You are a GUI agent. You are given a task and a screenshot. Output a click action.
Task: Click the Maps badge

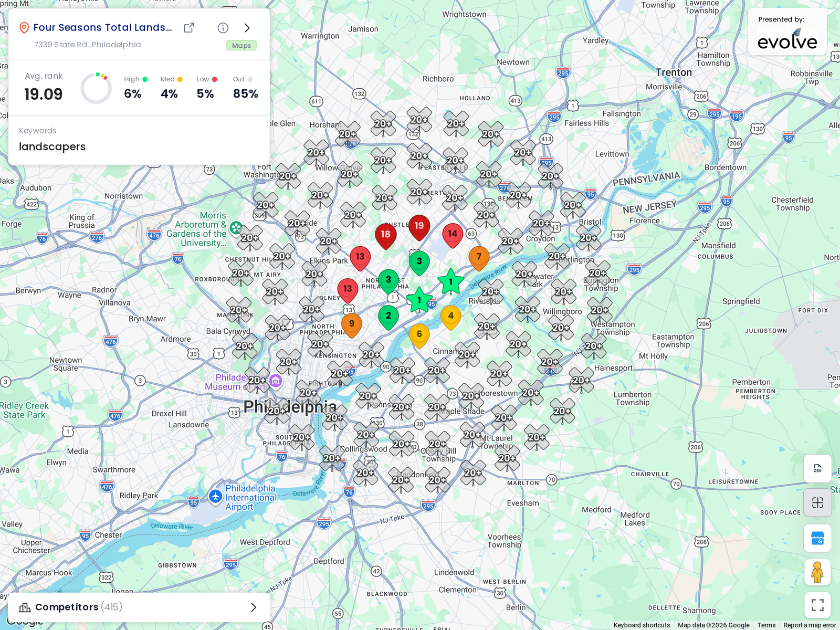pos(241,46)
